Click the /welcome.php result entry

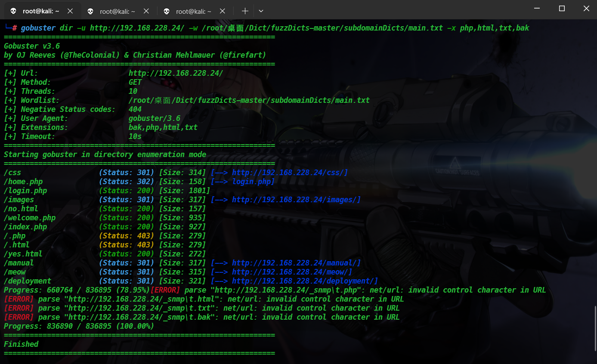[30, 218]
